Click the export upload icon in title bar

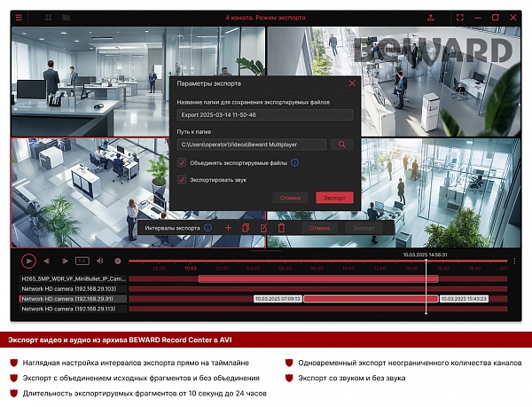pos(431,18)
